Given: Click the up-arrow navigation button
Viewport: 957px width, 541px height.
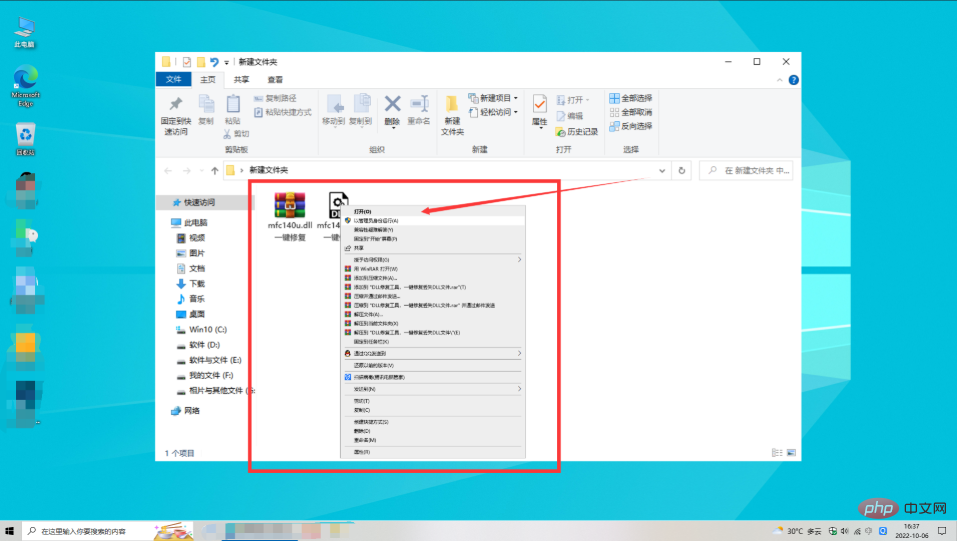Looking at the screenshot, I should tap(214, 171).
